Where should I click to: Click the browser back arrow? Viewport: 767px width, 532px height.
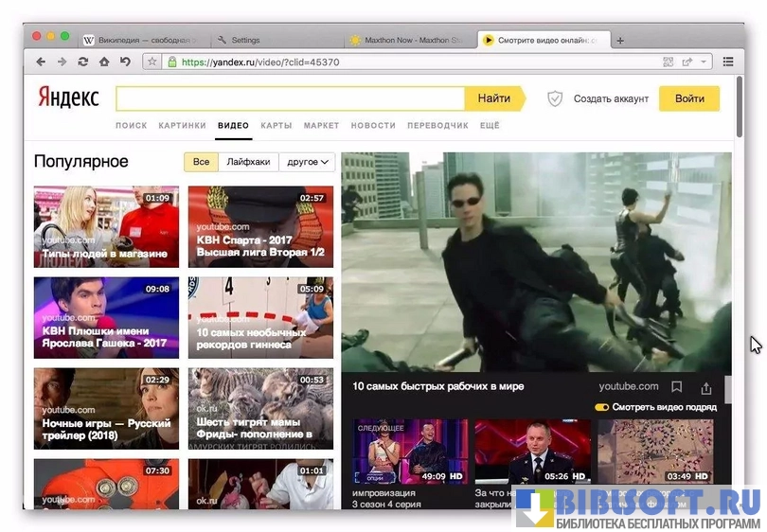click(41, 62)
